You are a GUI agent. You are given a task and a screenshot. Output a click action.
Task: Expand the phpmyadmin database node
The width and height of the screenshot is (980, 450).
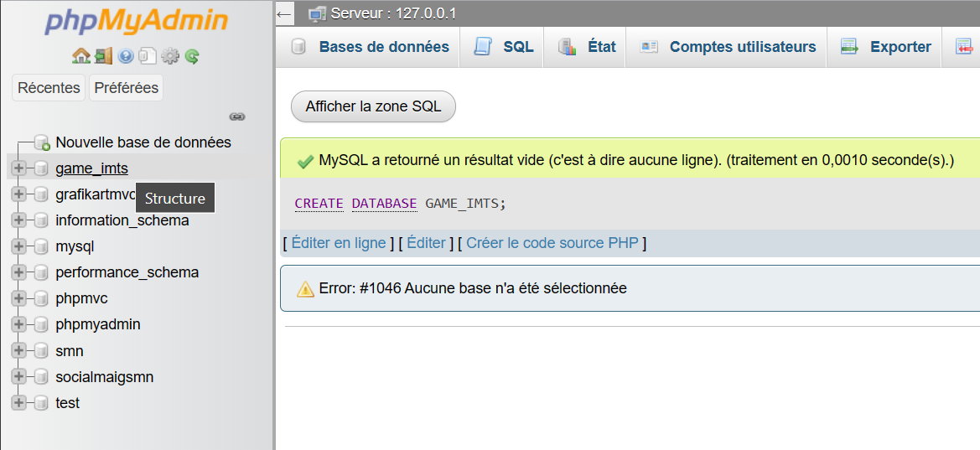[19, 324]
